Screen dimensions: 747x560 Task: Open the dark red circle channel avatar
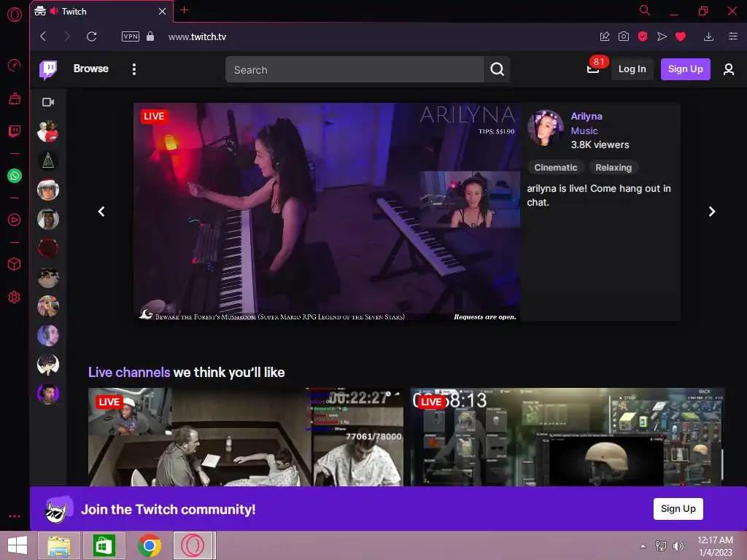click(x=48, y=248)
